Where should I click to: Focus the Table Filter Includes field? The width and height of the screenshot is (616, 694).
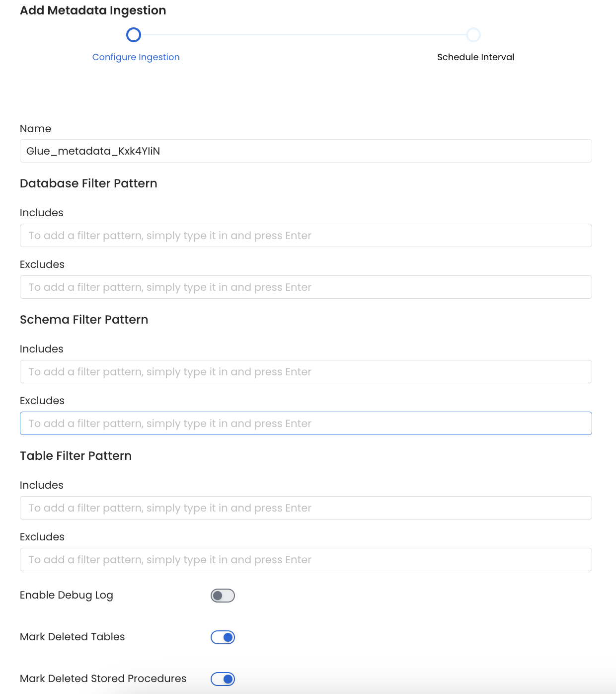coord(306,508)
